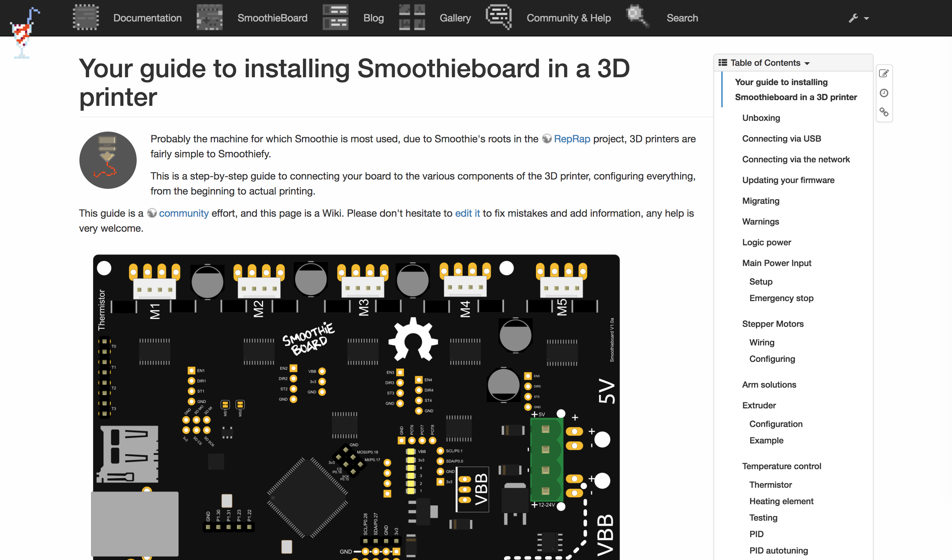The image size is (952, 560).
Task: Jump to Connecting via USB section
Action: [x=781, y=139]
